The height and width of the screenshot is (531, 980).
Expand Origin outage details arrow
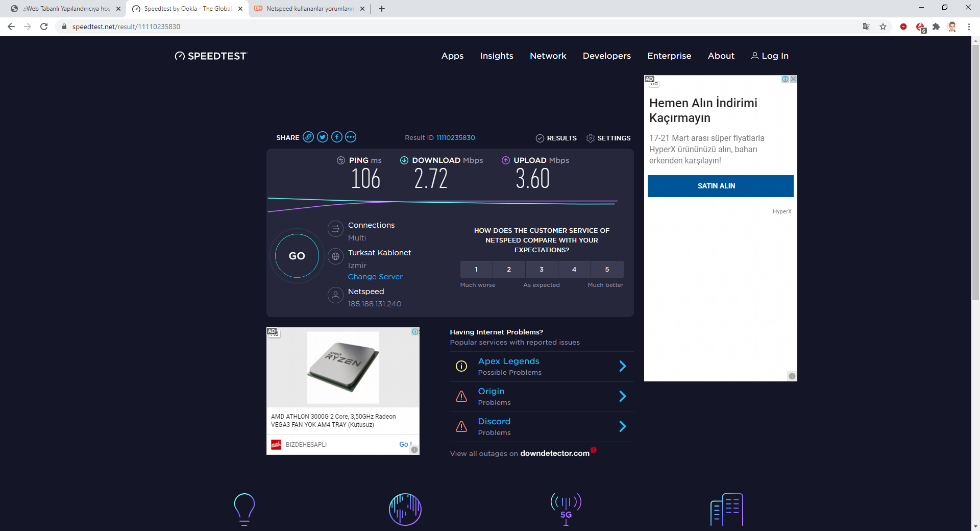pos(622,396)
